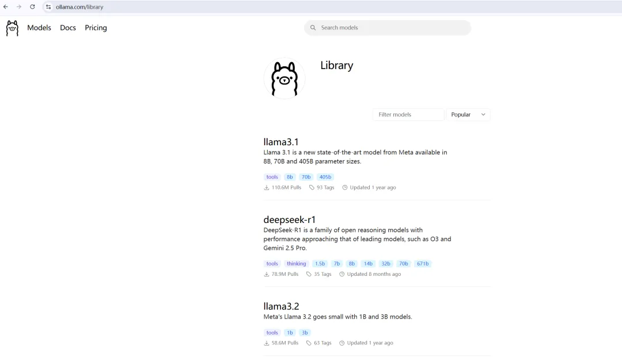
Task: Click the '35 Tags' text
Action: (x=323, y=274)
